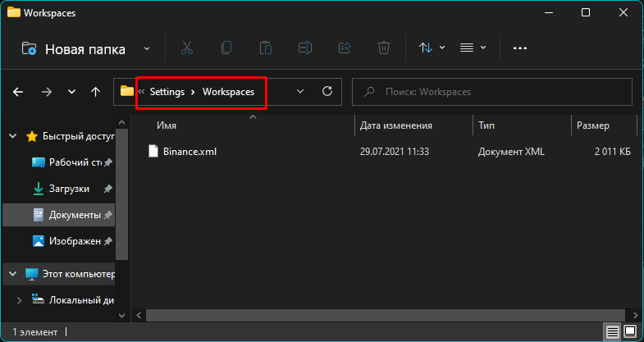Viewport: 644px width, 342px height.
Task: Open the See more ellipsis menu
Action: [x=519, y=48]
